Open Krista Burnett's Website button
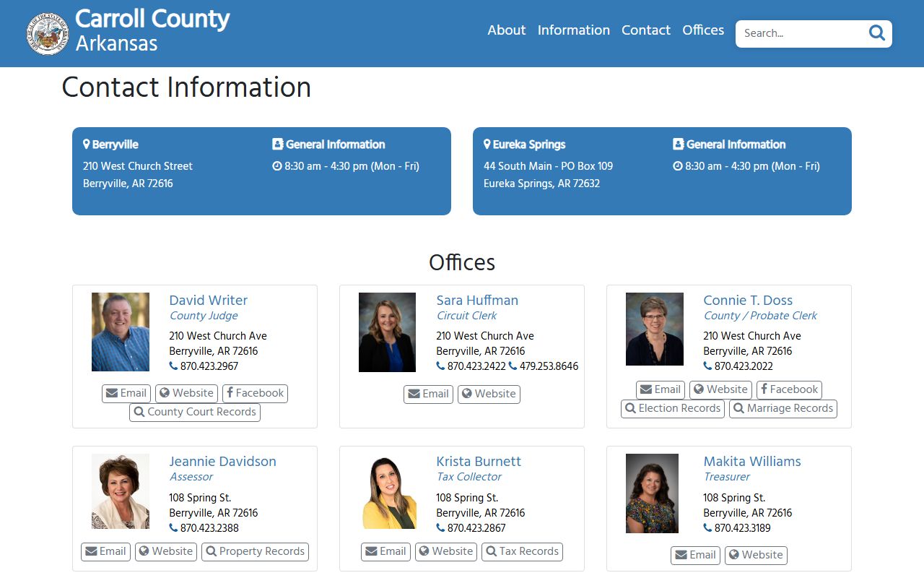Screen dimensions: 924x578 click(446, 552)
